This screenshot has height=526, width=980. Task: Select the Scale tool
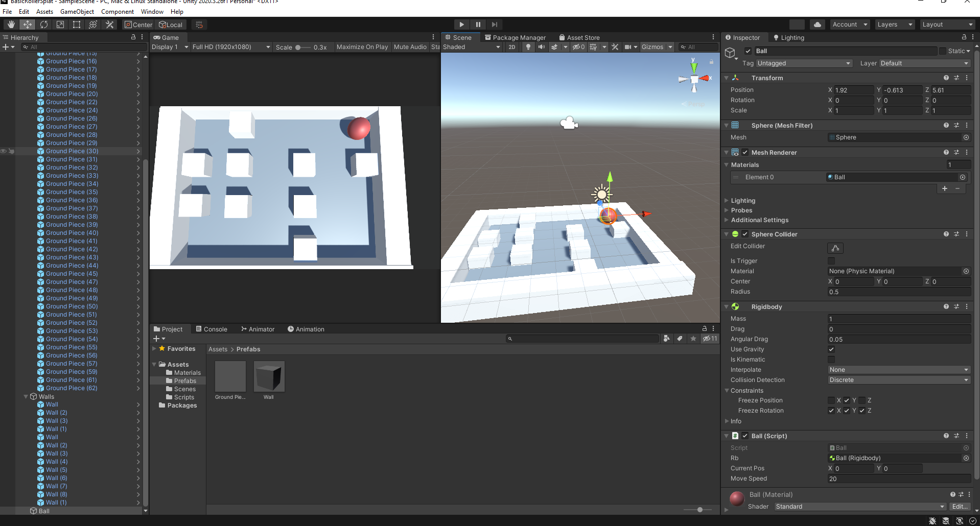tap(60, 24)
